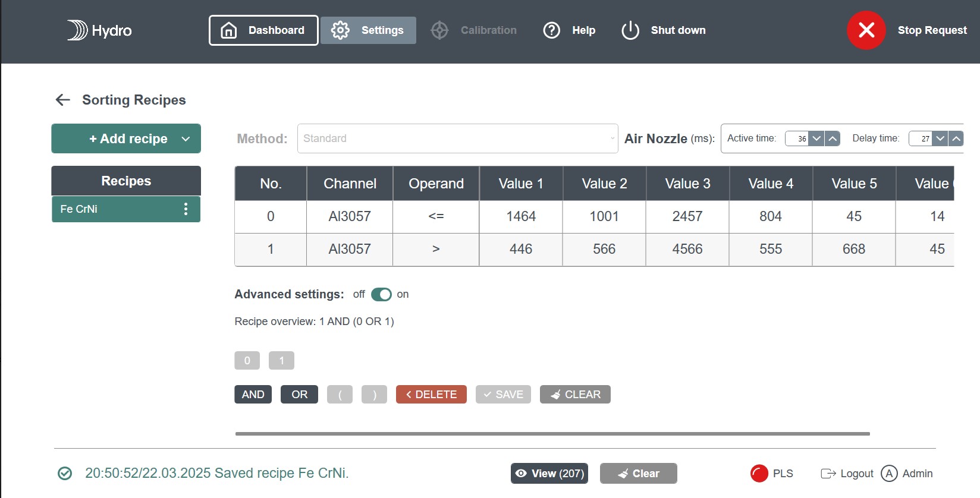Image resolution: width=980 pixels, height=498 pixels.
Task: Click the cell with value 1464
Action: click(521, 217)
